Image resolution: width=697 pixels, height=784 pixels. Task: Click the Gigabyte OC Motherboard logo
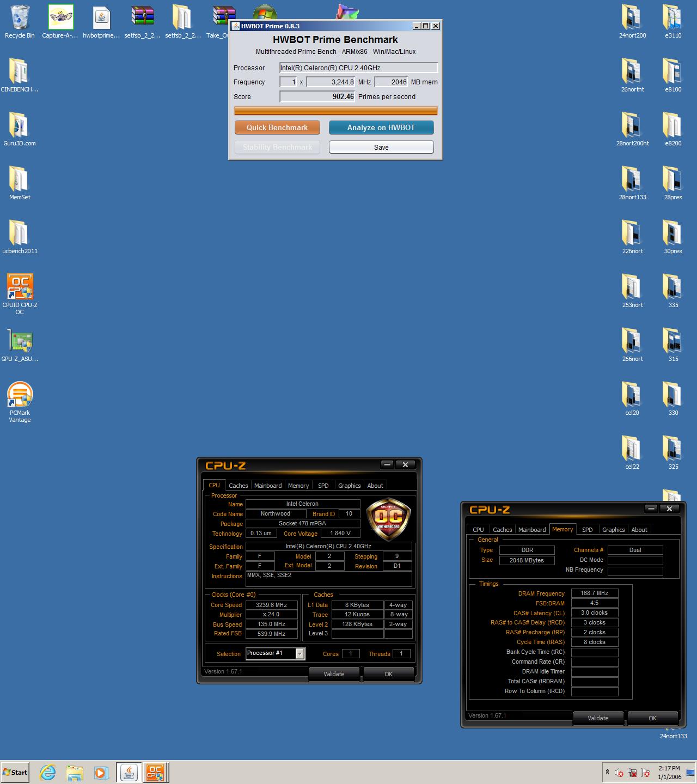click(388, 519)
